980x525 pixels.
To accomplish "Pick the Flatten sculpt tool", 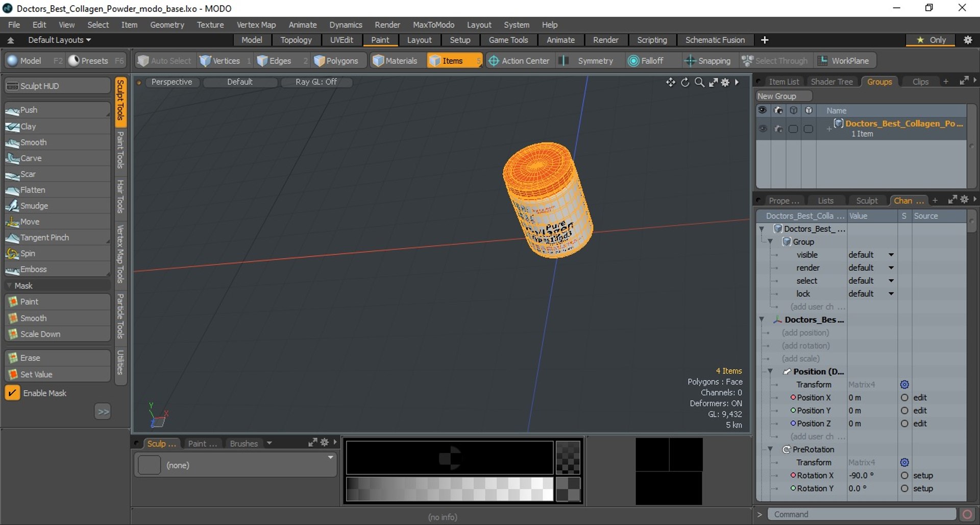I will point(57,190).
